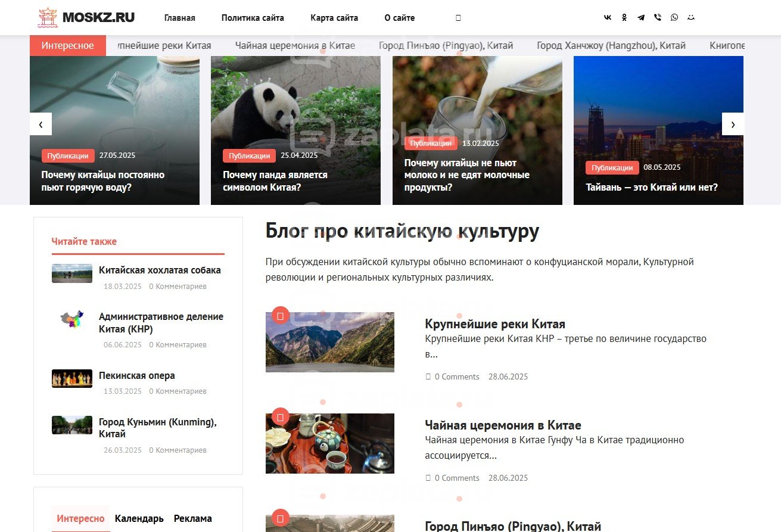The width and height of the screenshot is (781, 532).
Task: Go to previous slide with left arrow
Action: point(41,124)
